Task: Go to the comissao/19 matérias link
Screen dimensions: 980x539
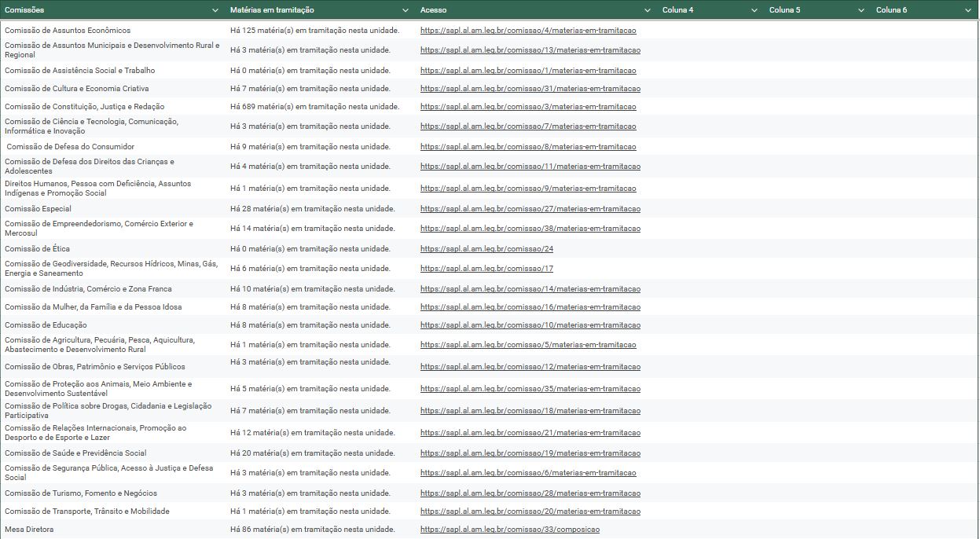Action: [x=530, y=453]
